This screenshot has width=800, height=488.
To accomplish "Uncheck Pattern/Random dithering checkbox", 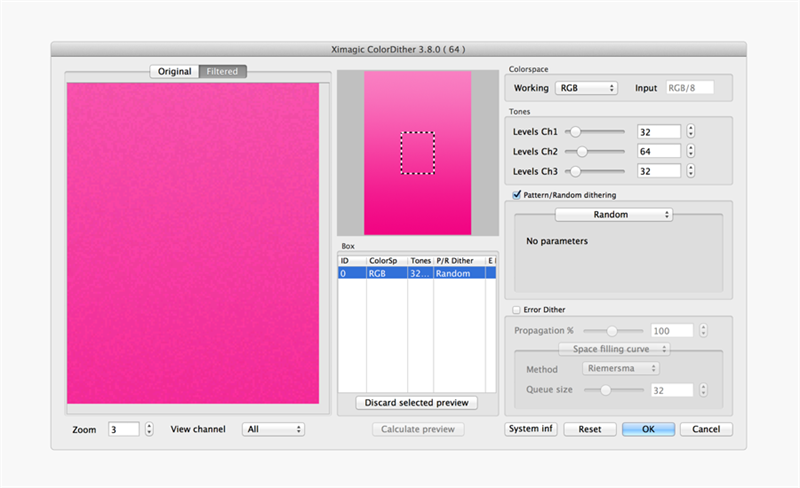I will point(516,195).
